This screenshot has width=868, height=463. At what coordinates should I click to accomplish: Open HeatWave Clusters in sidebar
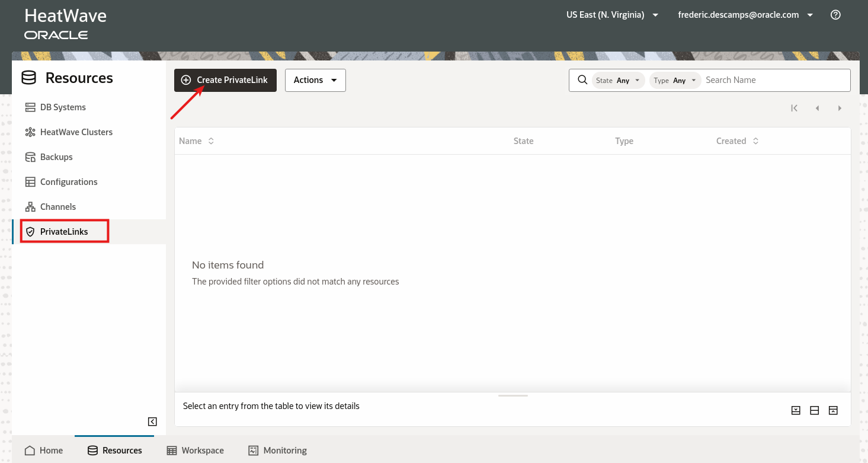89,132
